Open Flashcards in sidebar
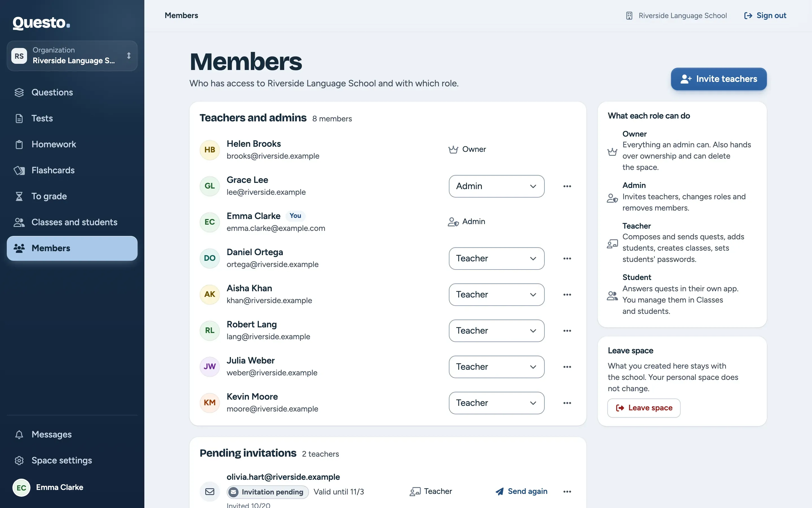The image size is (812, 508). (72, 170)
